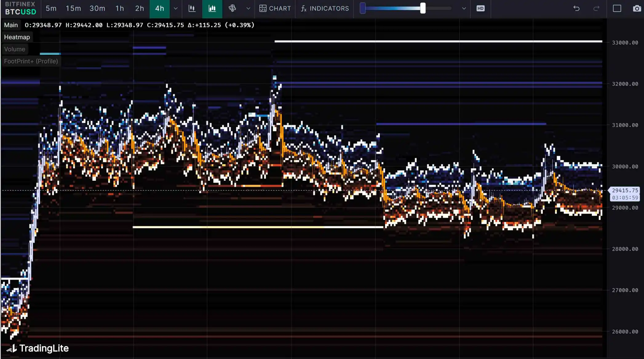Click the 03:05:59 candle countdown timer
Image resolution: width=644 pixels, height=359 pixels.
(x=625, y=198)
